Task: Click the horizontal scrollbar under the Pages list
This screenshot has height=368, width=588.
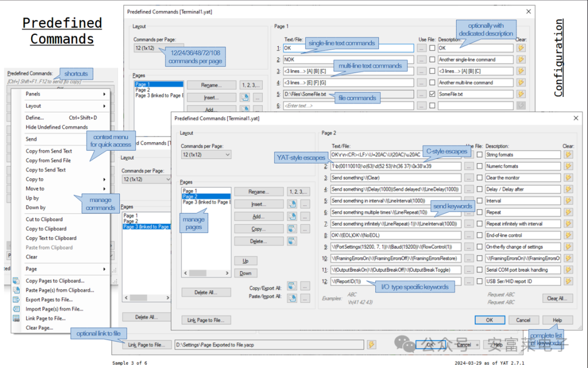Action: point(206,273)
